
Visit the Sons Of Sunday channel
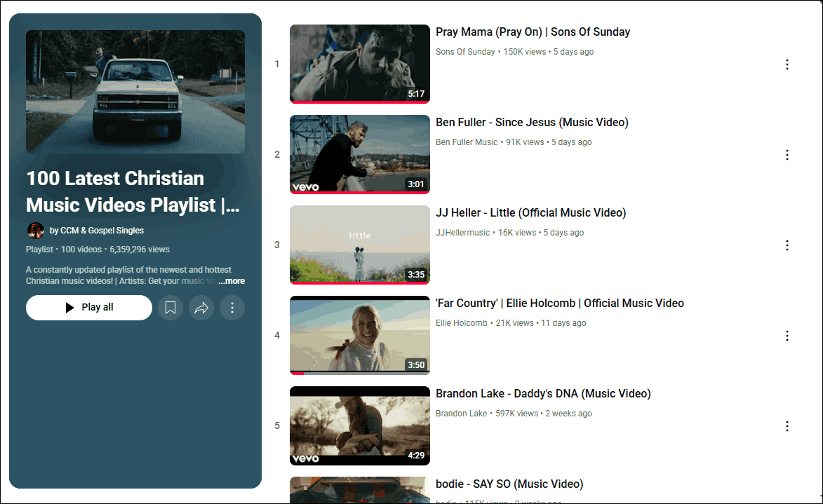coord(465,52)
